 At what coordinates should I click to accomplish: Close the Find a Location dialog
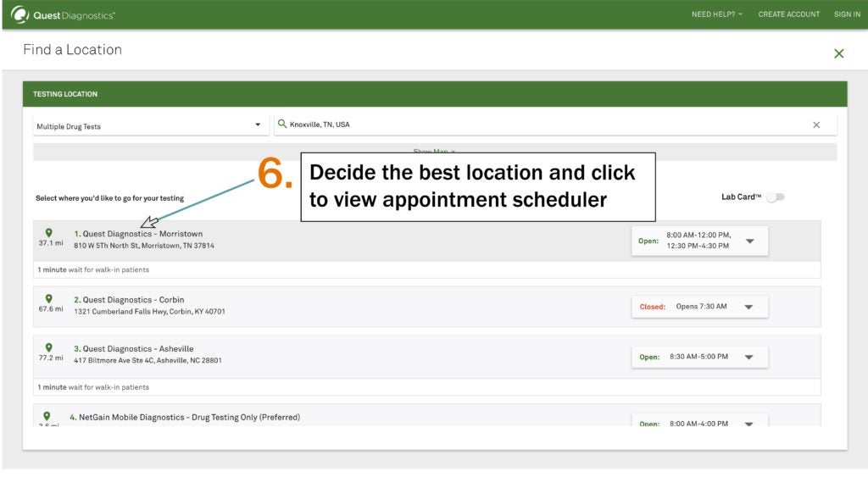[x=838, y=53]
